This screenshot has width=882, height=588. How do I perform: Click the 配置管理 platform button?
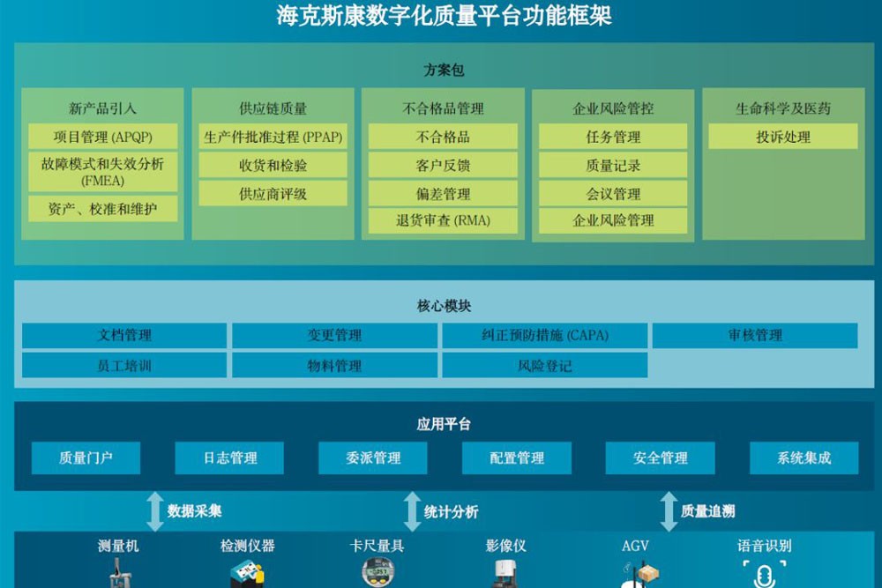pos(517,458)
